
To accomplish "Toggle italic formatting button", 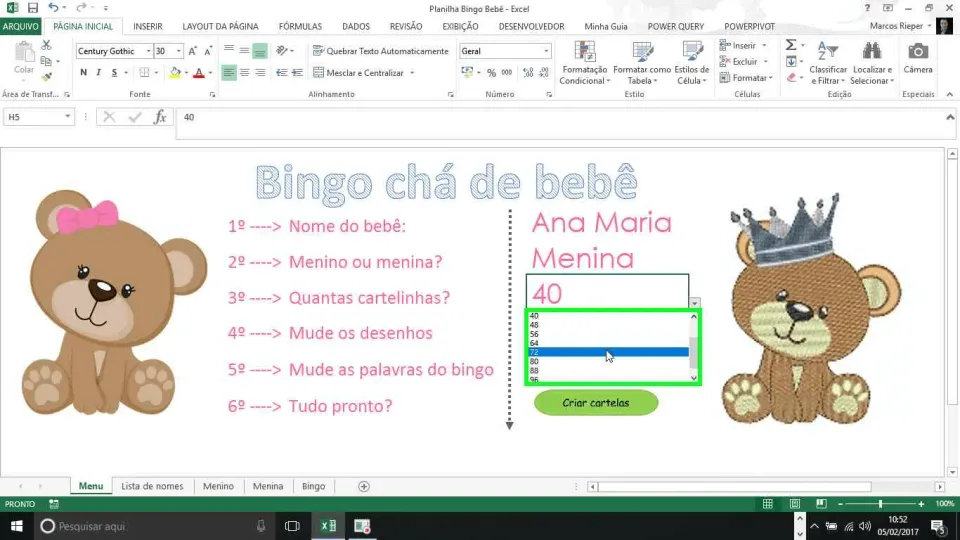I will 99,73.
